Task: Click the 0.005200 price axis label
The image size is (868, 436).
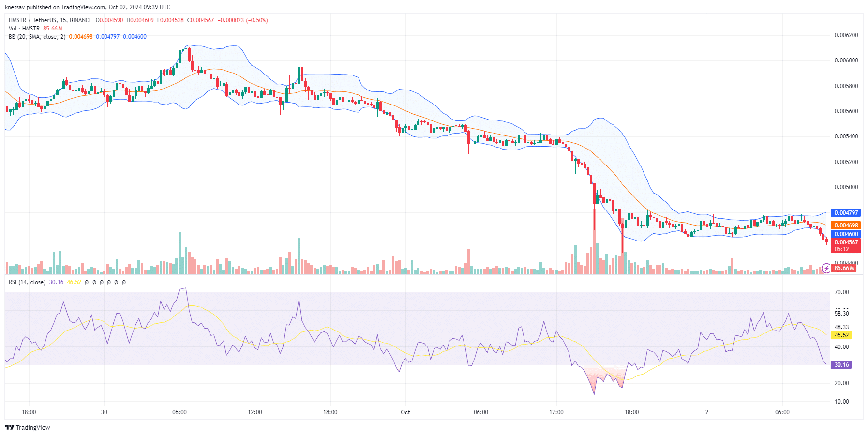Action: pyautogui.click(x=846, y=162)
